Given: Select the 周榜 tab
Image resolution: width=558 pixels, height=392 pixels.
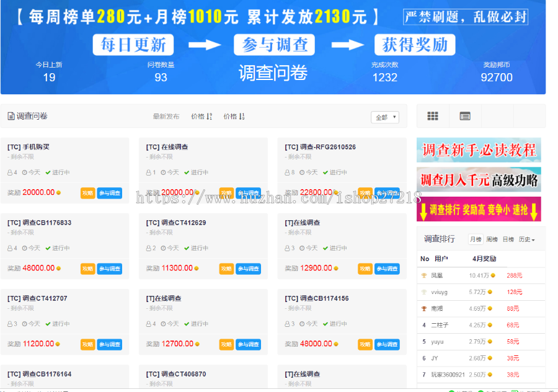Looking at the screenshot, I should [492, 239].
